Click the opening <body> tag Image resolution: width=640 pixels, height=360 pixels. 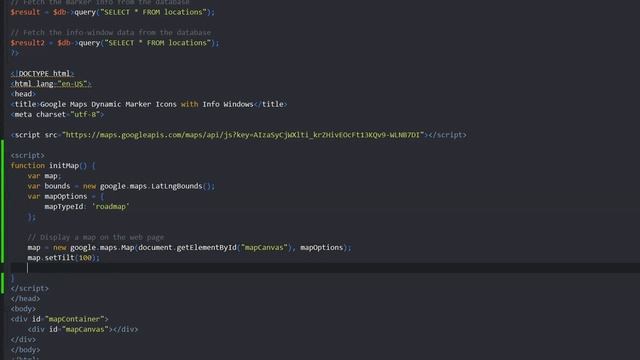[23, 309]
